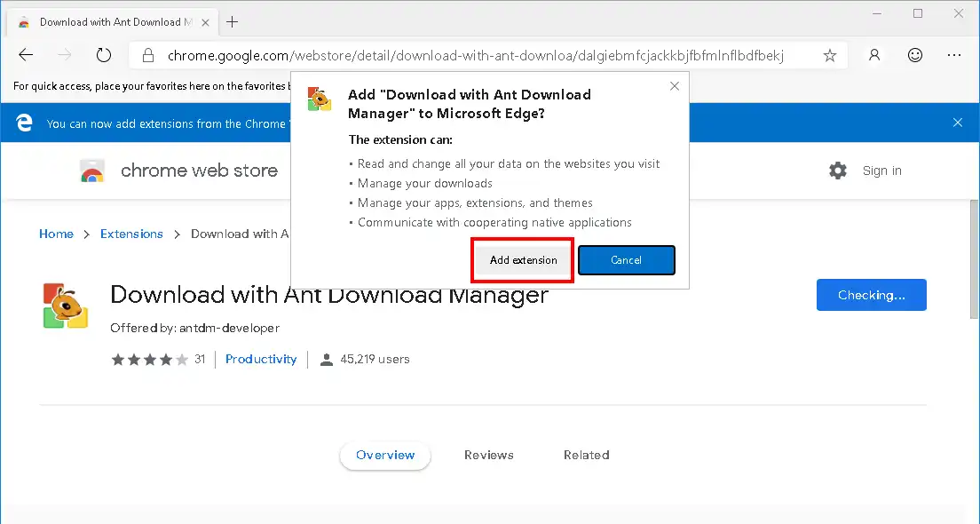
Task: Dismiss the blue Chrome extensions notification bar
Action: click(x=958, y=123)
